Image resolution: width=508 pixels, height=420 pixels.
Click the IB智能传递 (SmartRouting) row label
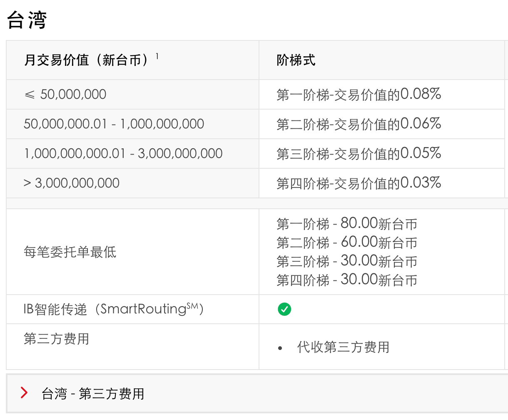113,309
